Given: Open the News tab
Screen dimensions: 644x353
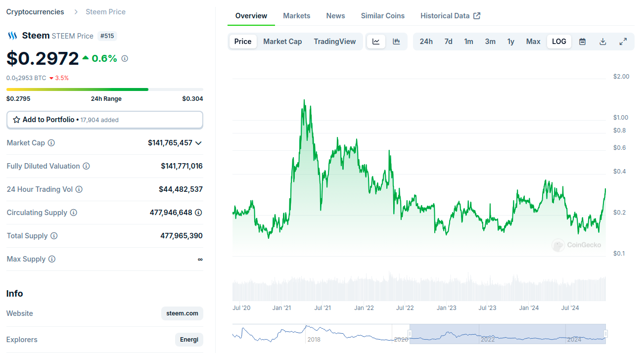Looking at the screenshot, I should click(336, 16).
